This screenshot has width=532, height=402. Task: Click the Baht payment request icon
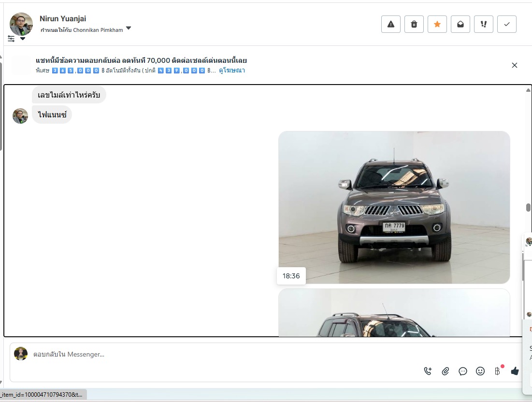pos(497,371)
